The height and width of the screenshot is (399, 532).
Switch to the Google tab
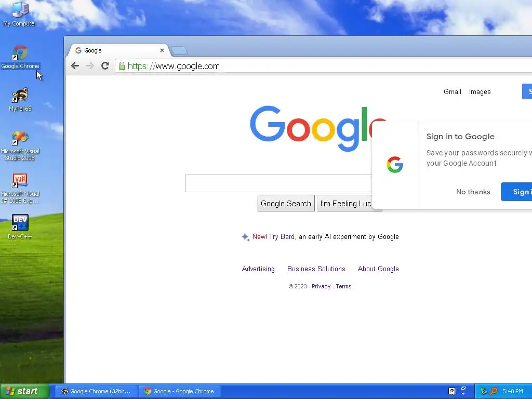tap(117, 50)
